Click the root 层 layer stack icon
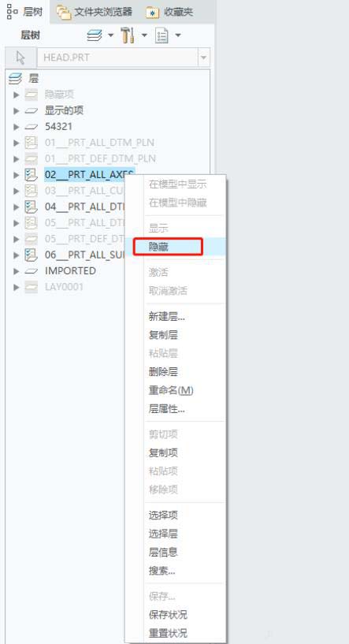The width and height of the screenshot is (349, 644). pos(15,79)
